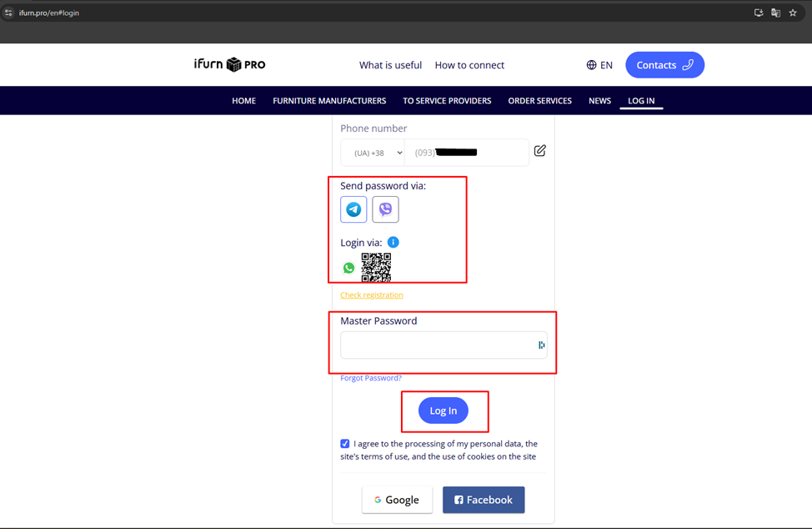Click the WhatsApp login icon

(x=348, y=268)
